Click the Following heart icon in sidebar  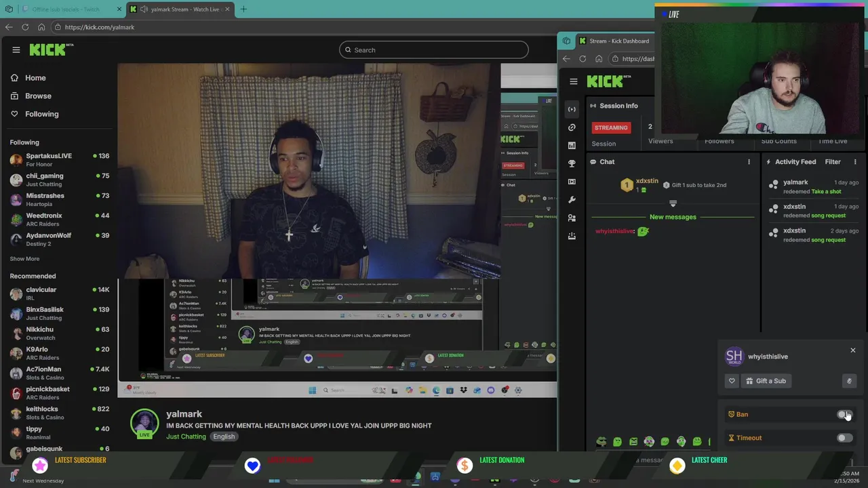(x=14, y=114)
